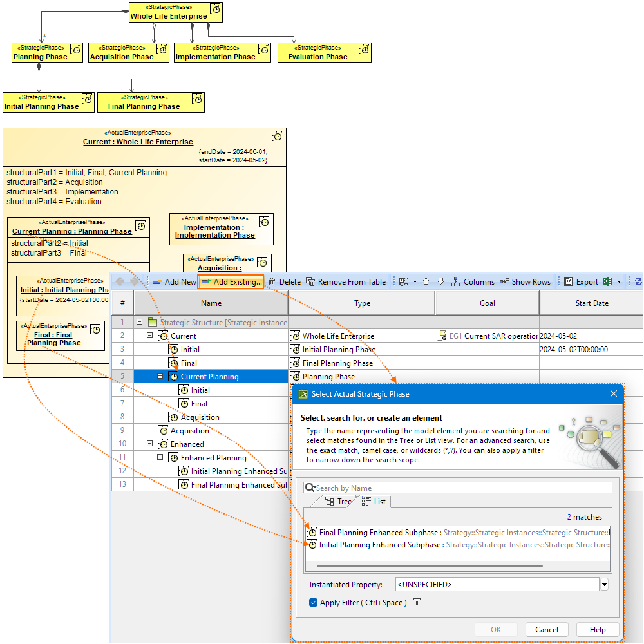The height and width of the screenshot is (644, 644).
Task: Switch to the Tree tab
Action: coord(339,502)
